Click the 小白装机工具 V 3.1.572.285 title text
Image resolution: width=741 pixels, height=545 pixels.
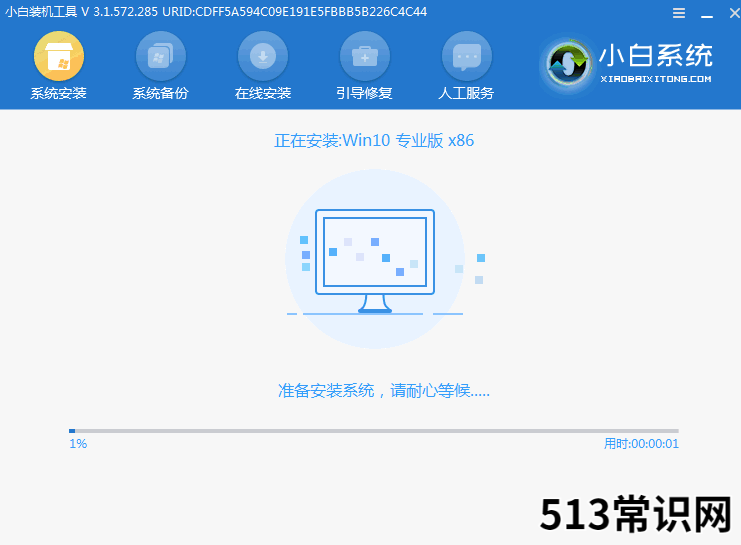click(81, 12)
